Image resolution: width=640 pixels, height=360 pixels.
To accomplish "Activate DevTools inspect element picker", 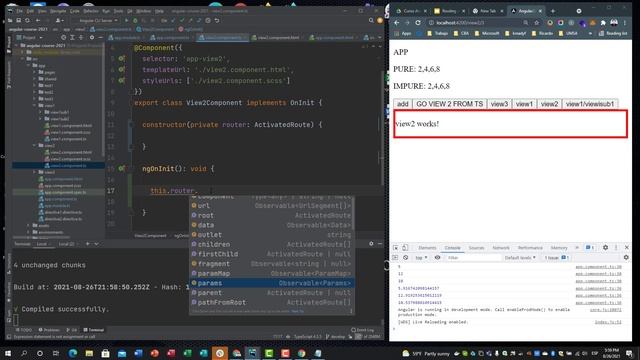I will (x=396, y=248).
